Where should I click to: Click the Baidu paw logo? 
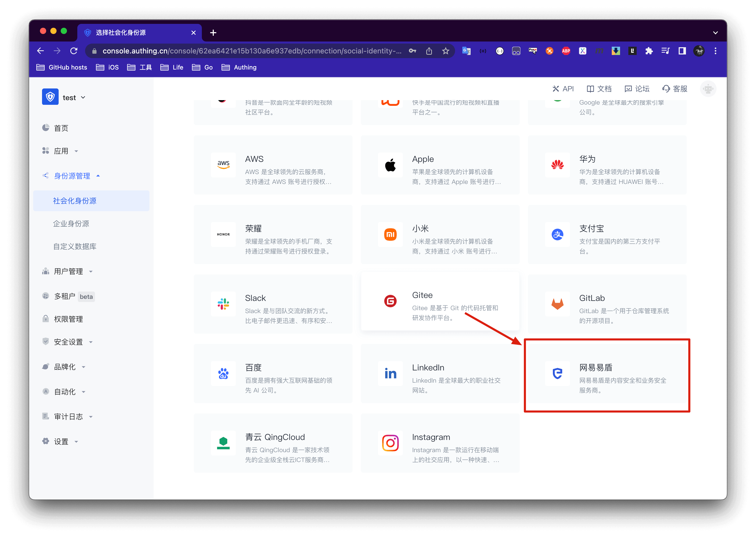223,373
